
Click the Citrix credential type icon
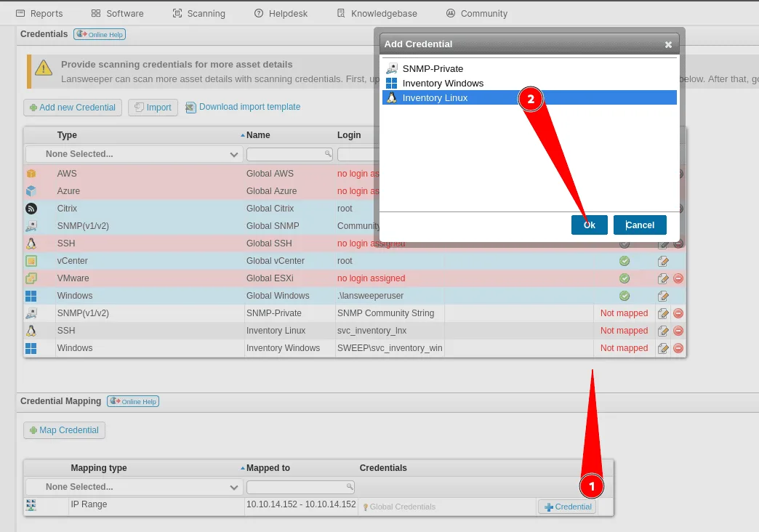pos(31,209)
